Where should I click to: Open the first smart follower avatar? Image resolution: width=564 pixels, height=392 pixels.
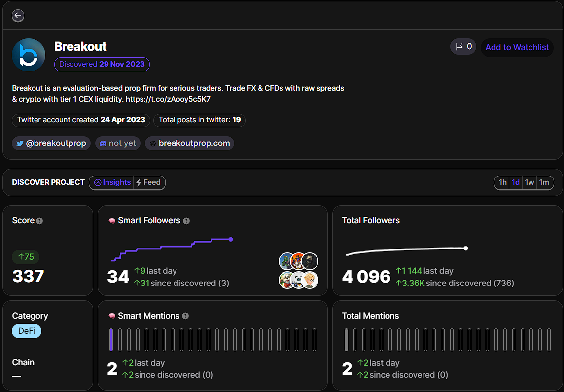click(287, 261)
